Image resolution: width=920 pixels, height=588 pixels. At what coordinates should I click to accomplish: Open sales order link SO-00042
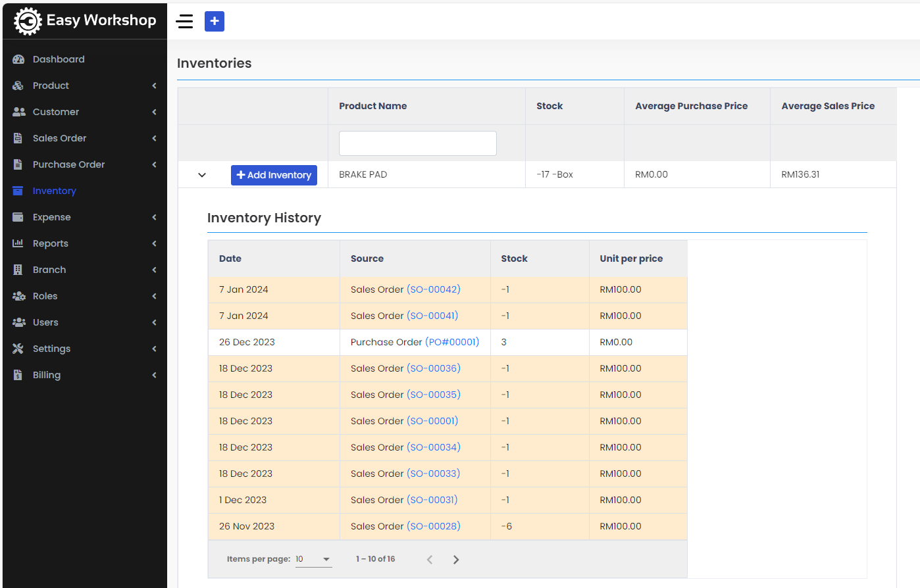coord(434,289)
